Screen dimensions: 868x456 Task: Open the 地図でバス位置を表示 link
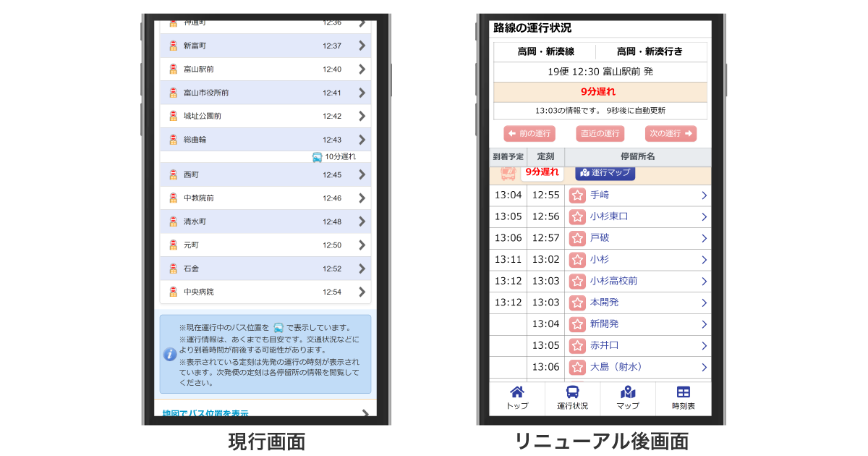point(205,413)
